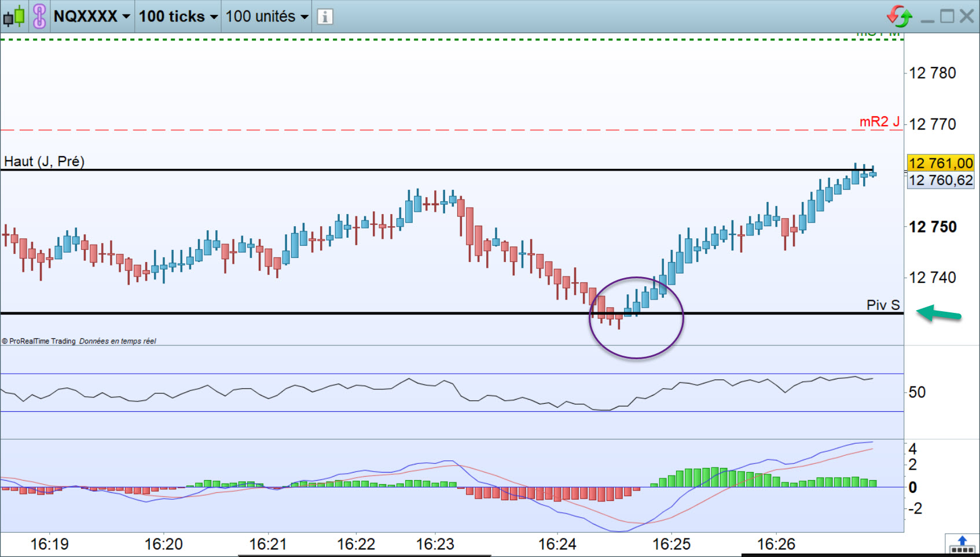
Task: Open the chart information 'i' icon
Action: click(x=325, y=17)
